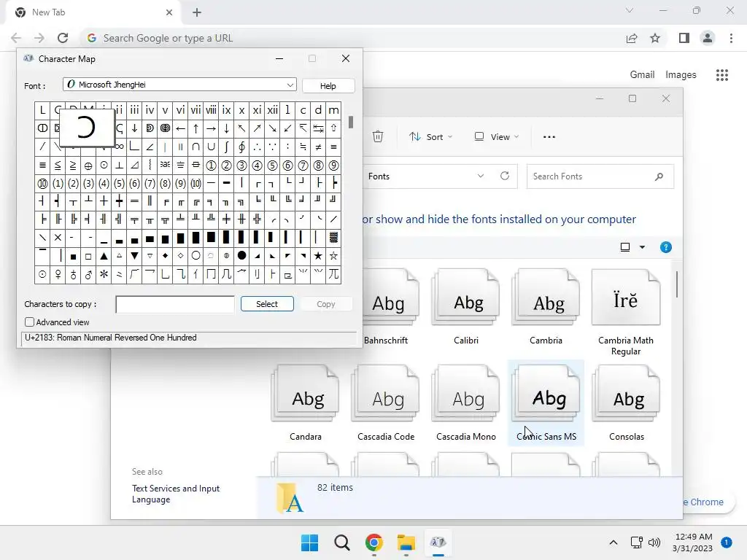Pick the Roman numeral xii character
The height and width of the screenshot is (560, 747).
point(272,111)
